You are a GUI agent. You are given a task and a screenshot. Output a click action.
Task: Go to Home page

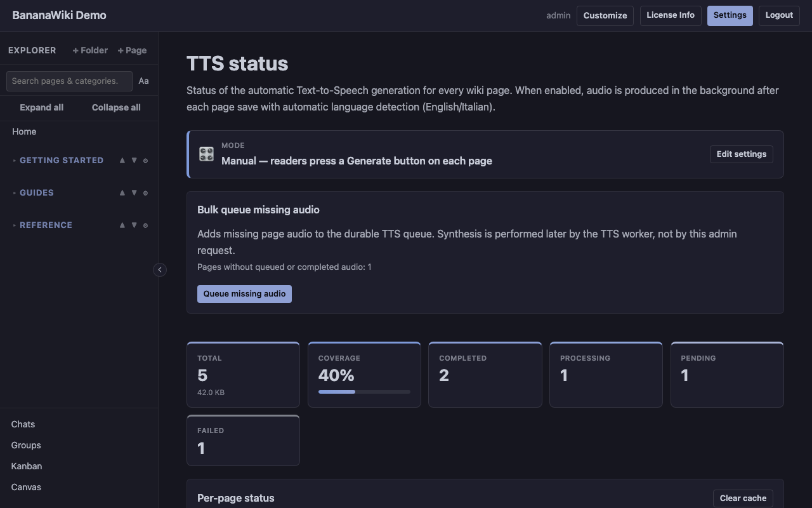coord(24,131)
